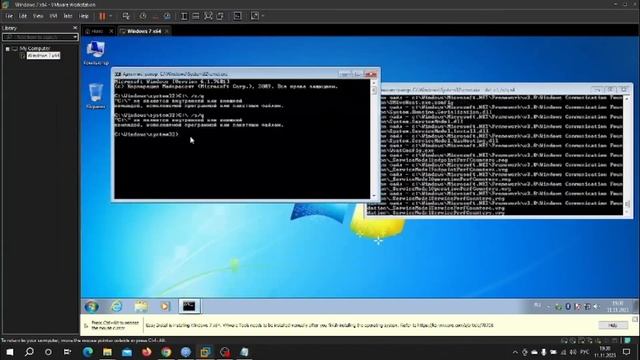
Task: Select the Recycle Bin desktop icon
Action: (96, 96)
